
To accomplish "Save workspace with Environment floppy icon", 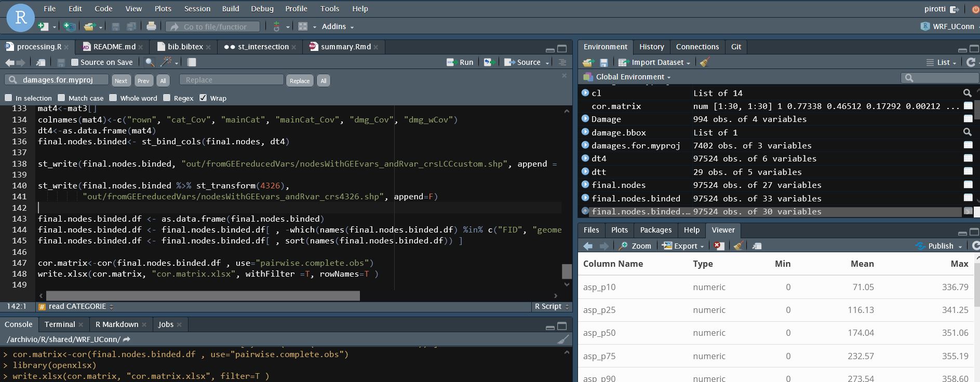I will [x=603, y=62].
